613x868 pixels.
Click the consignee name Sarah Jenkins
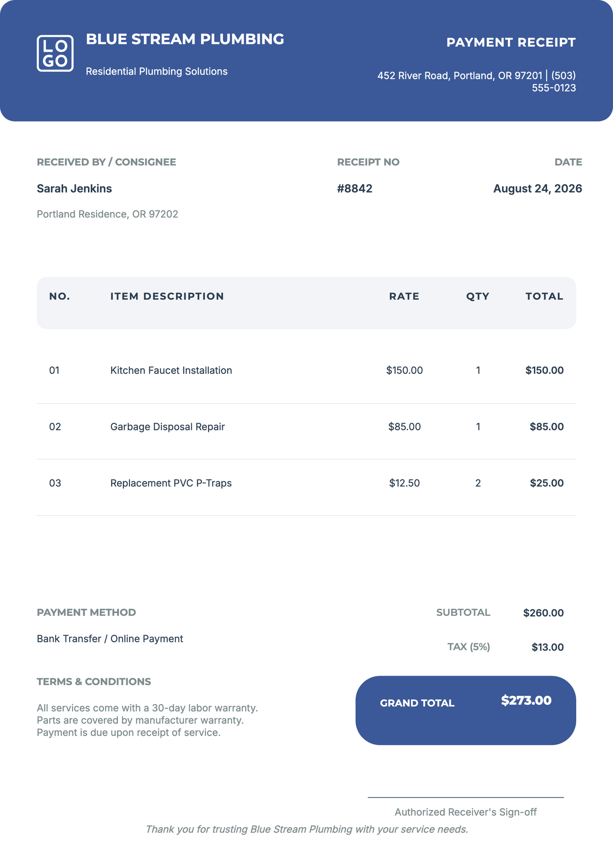point(74,188)
